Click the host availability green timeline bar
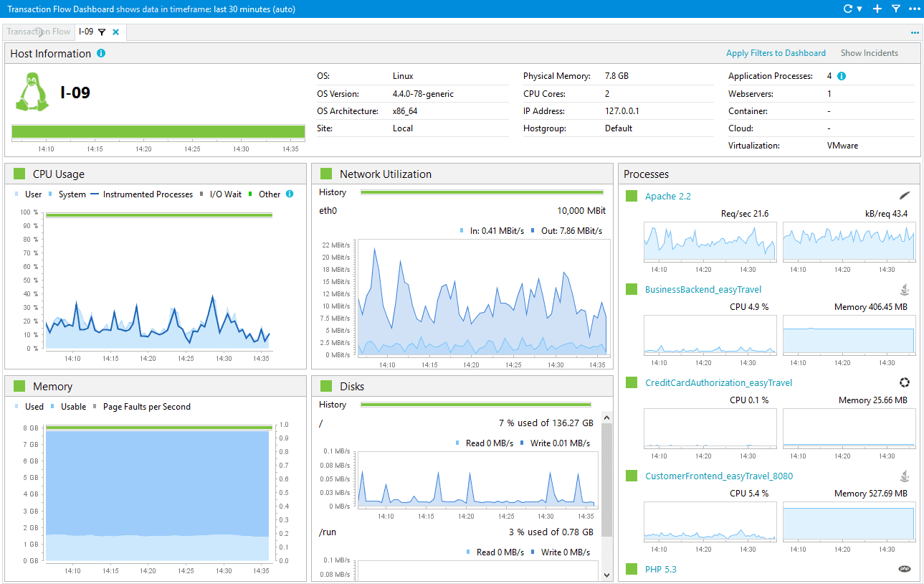Screen dimensions: 924x584 click(x=158, y=131)
